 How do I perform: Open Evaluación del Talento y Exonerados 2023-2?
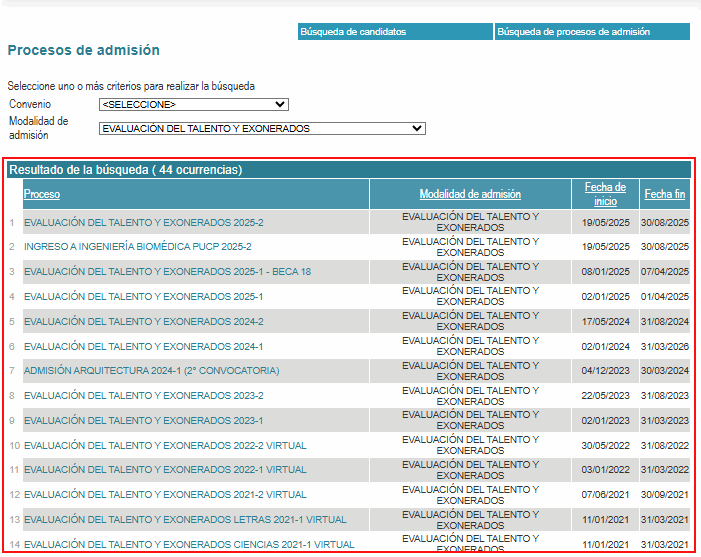143,396
